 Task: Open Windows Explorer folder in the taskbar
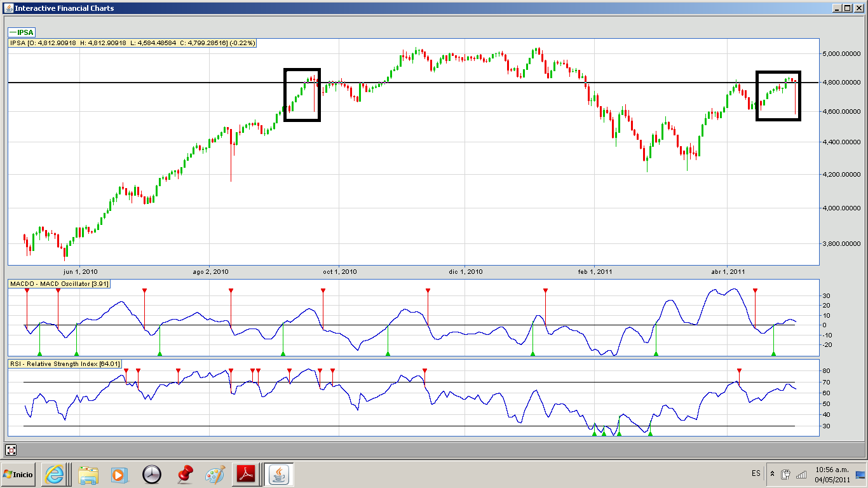click(88, 474)
